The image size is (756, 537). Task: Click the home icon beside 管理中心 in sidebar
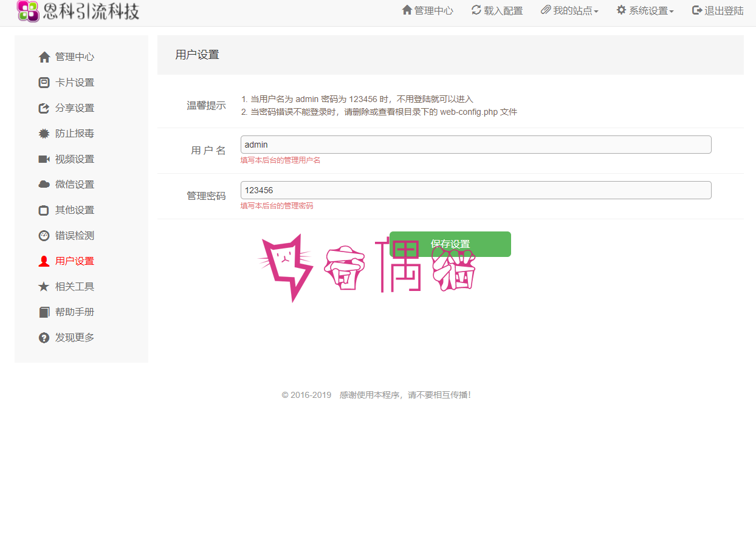point(44,57)
